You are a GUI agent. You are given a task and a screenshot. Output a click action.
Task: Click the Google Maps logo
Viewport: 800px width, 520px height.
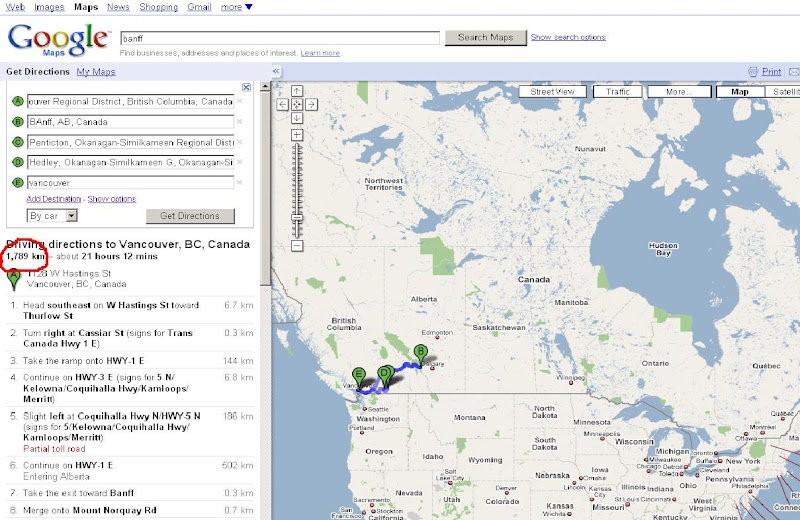tap(59, 40)
